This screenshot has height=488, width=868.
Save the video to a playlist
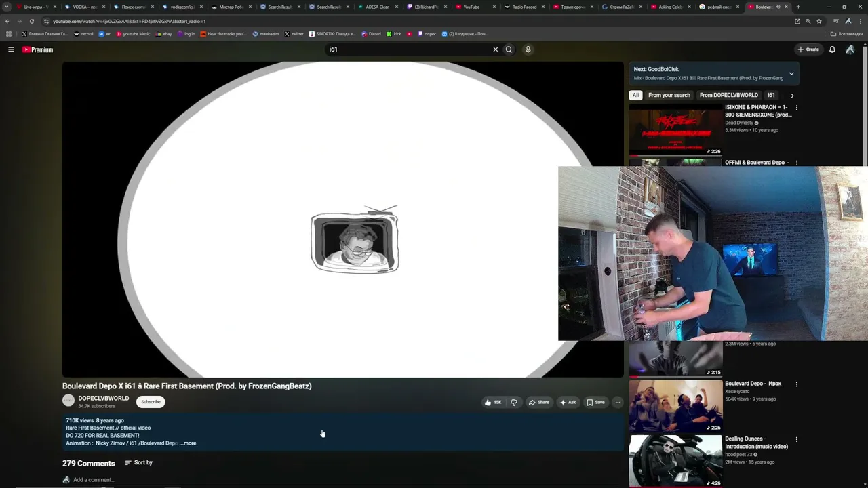coord(596,402)
